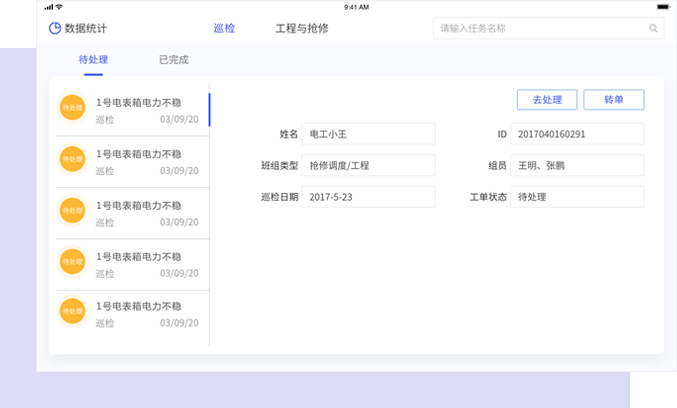Focus the 请输入任务名称 search field

pyautogui.click(x=540, y=28)
